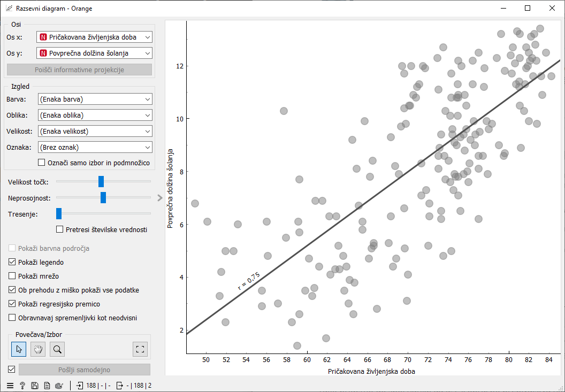Collapse the control panel with the chevron
Viewport: 565px width, 392px height.
coord(159,198)
